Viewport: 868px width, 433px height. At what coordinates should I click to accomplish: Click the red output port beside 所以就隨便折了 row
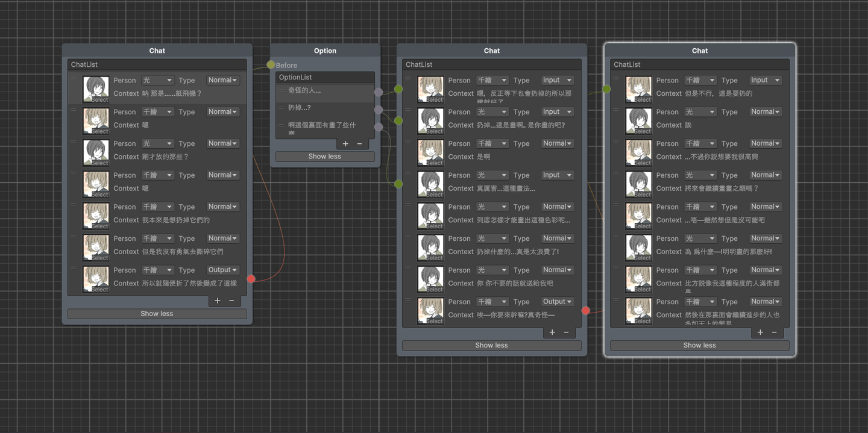(251, 279)
